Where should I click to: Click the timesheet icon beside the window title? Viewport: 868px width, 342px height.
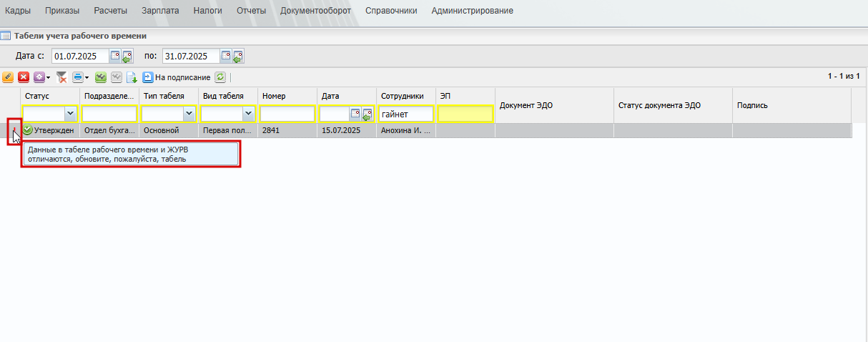click(x=6, y=35)
